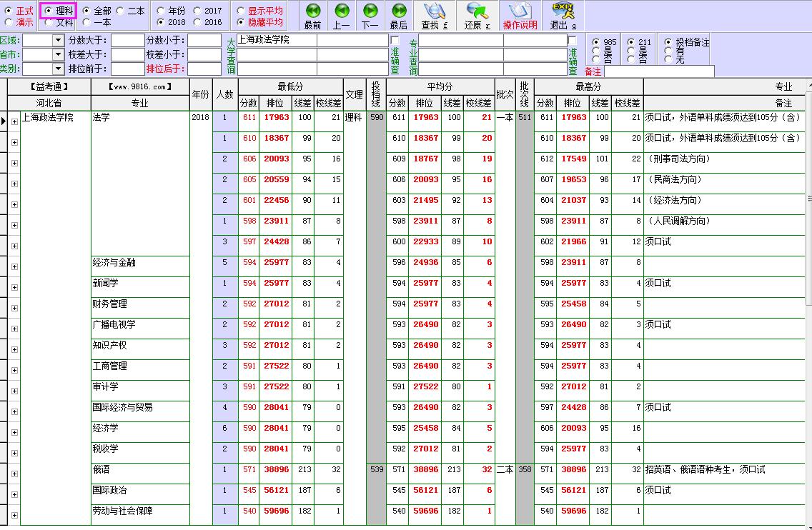Click the 上一 previous record icon
Screen dimensions: 812x530
(x=342, y=11)
